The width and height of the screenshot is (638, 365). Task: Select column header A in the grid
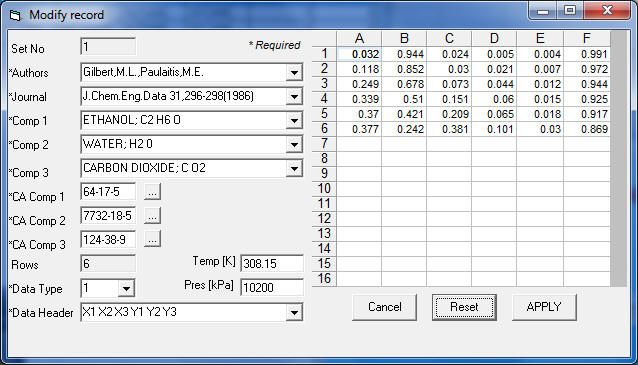[x=359, y=39]
